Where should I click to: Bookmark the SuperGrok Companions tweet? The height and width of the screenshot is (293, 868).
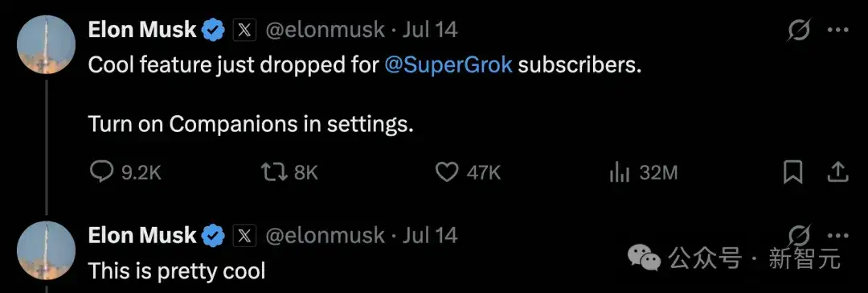792,172
